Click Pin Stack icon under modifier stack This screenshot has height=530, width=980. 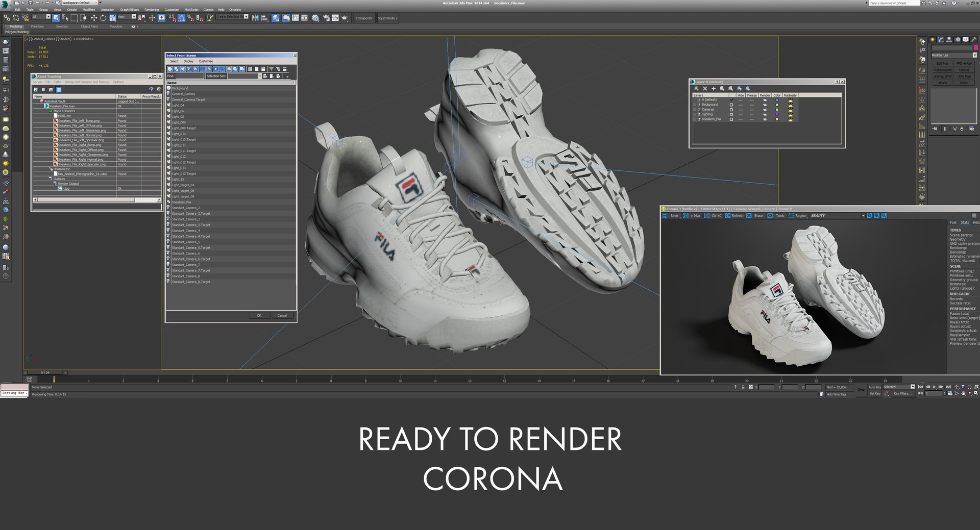point(935,129)
